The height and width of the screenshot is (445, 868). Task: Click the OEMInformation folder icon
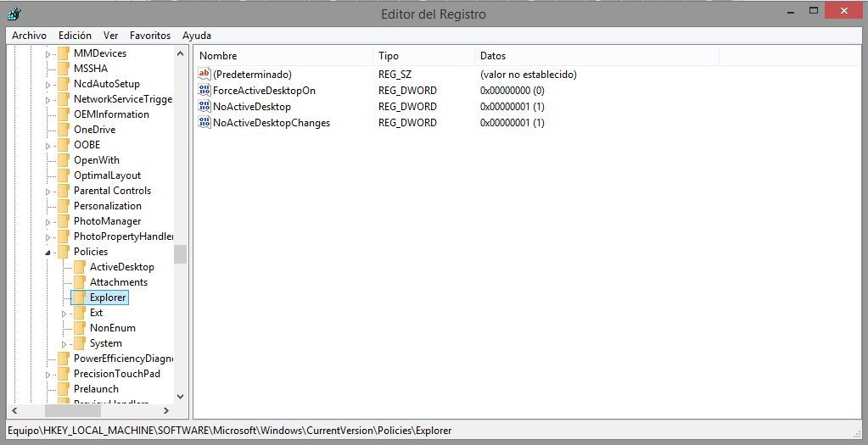click(x=64, y=114)
